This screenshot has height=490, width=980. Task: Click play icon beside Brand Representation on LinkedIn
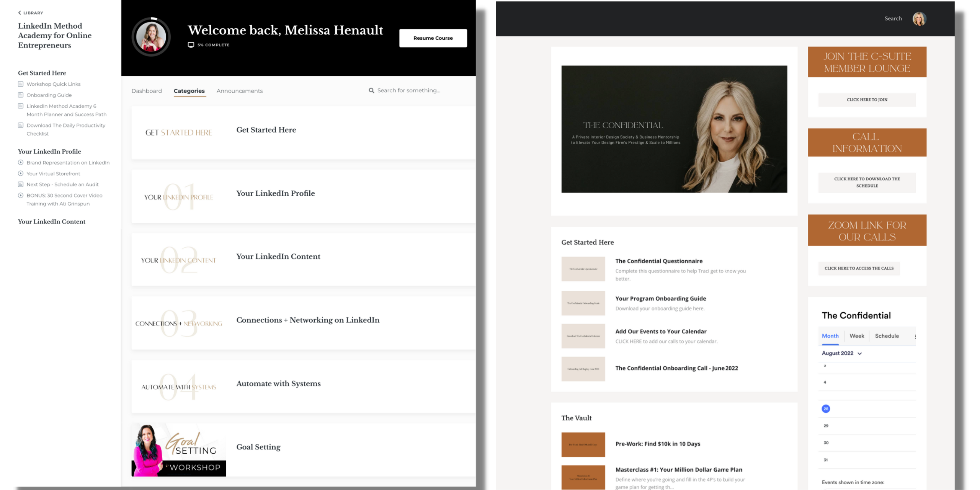pos(21,162)
